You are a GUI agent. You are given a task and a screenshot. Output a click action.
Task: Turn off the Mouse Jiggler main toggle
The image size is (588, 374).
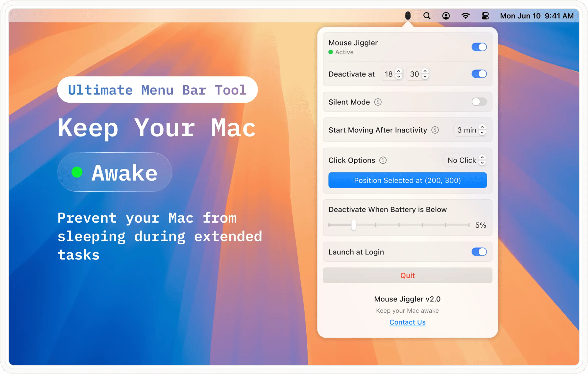coord(479,47)
